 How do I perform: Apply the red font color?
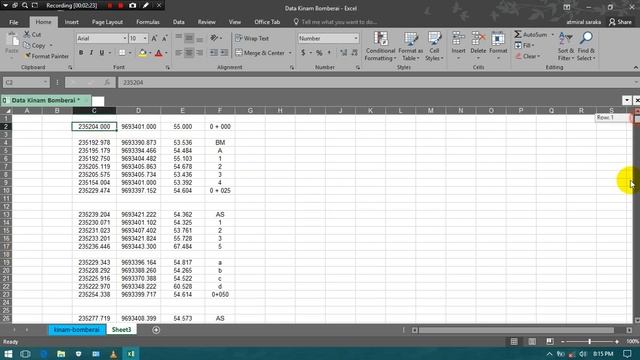tap(159, 53)
